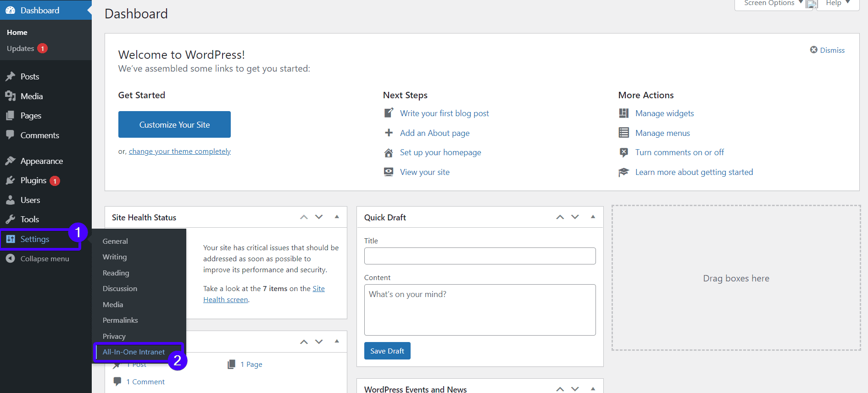This screenshot has width=868, height=393.
Task: Open All-In-One Intranet settings
Action: click(134, 352)
